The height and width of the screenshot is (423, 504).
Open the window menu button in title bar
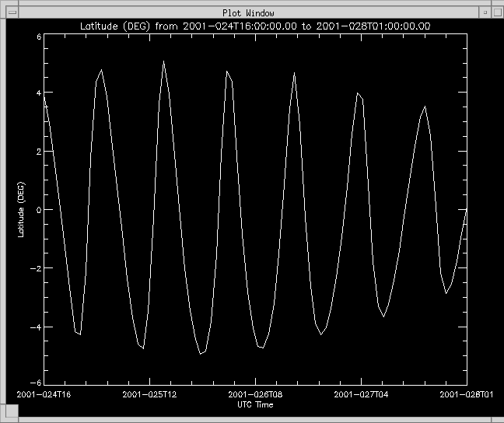pos(12,12)
